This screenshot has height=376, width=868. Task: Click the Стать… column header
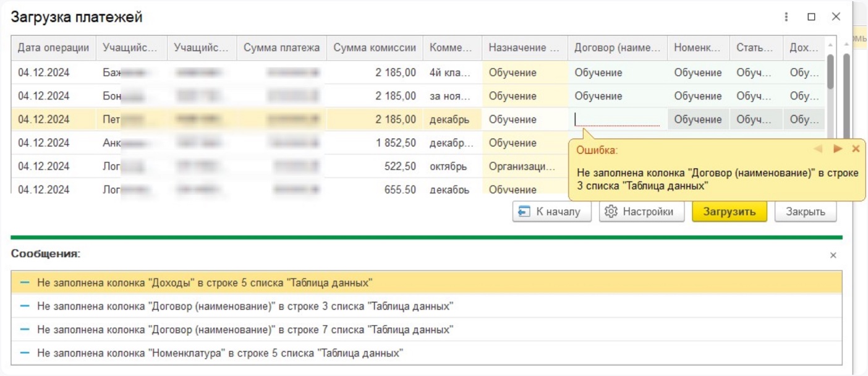[x=756, y=48]
